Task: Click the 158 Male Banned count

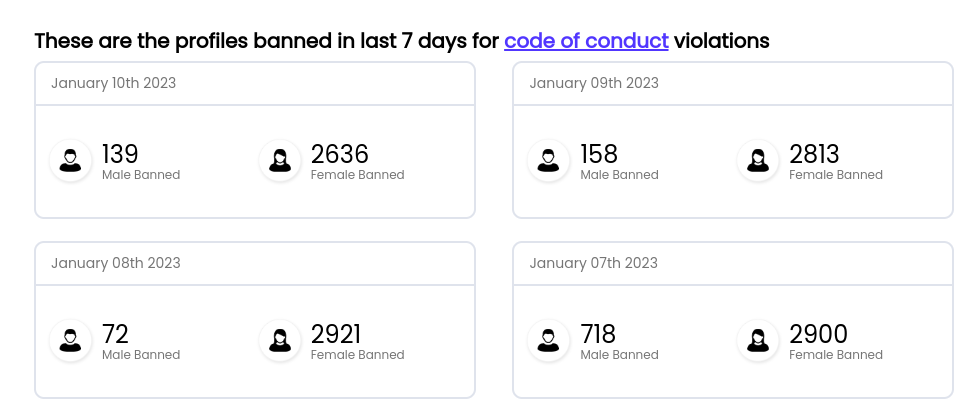Action: 599,154
